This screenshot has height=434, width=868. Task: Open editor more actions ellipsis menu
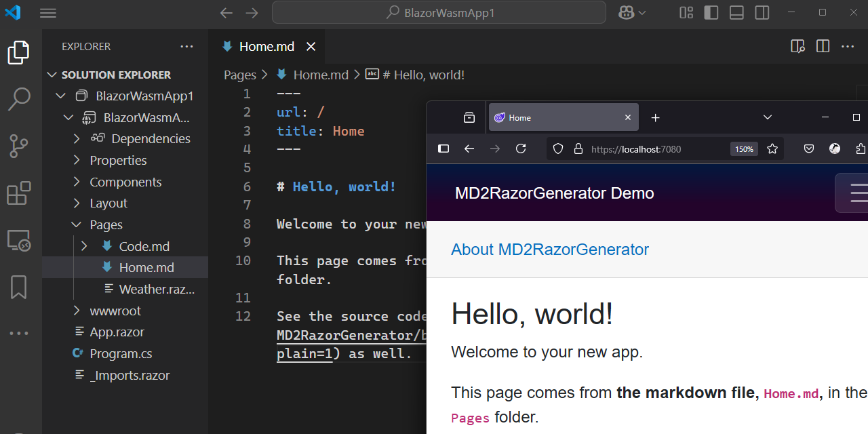[x=848, y=47]
